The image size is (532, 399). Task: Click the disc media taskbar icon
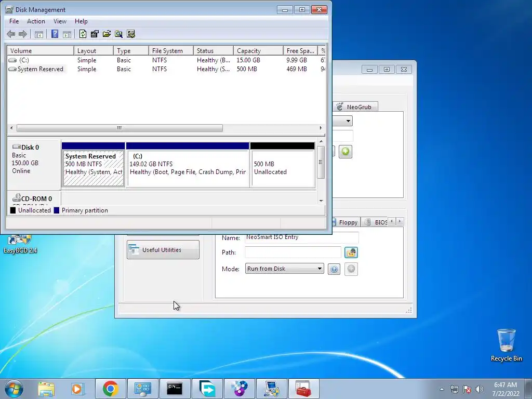click(x=239, y=389)
